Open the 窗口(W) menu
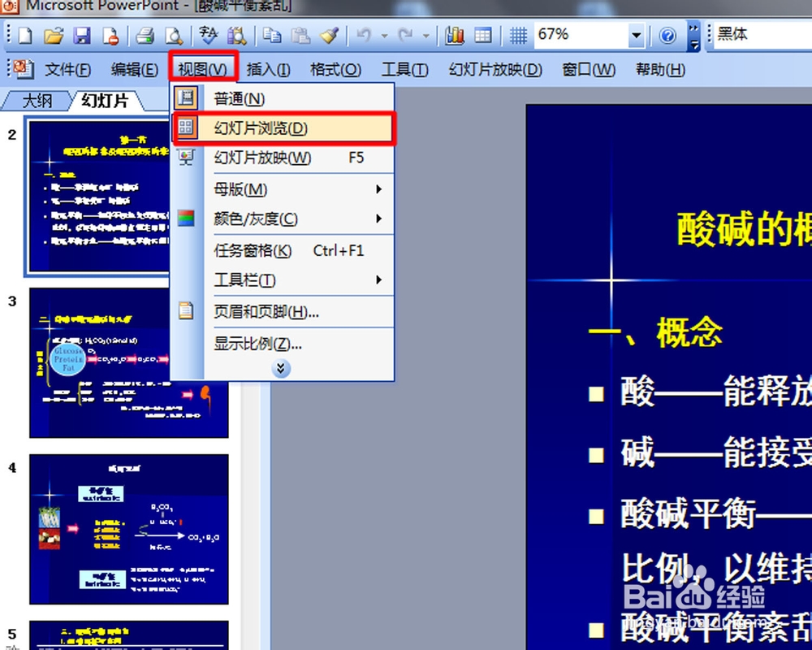Viewport: 812px width, 650px height. [x=589, y=69]
